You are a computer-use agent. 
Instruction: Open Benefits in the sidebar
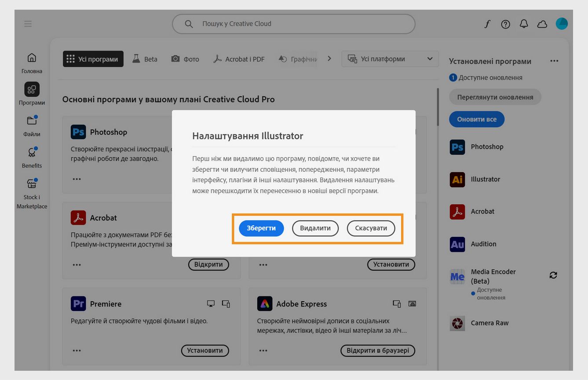click(32, 158)
